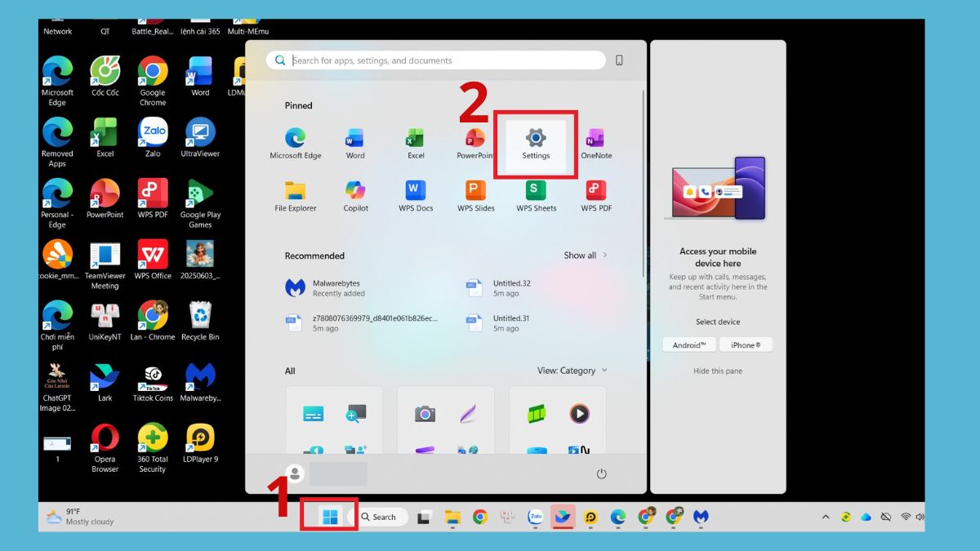Open app category tile with camera icon

tap(446, 420)
